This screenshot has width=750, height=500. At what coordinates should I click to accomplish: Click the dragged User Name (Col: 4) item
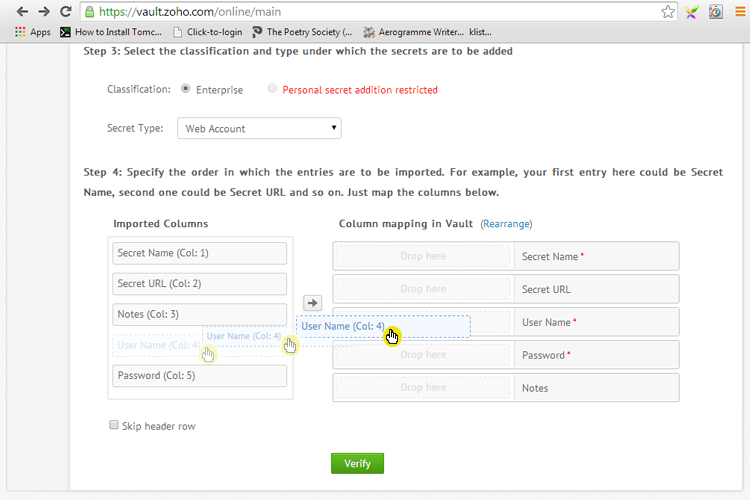point(383,327)
